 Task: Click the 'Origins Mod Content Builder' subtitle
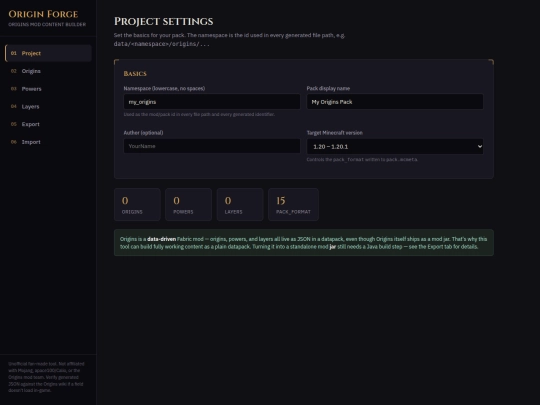point(47,24)
